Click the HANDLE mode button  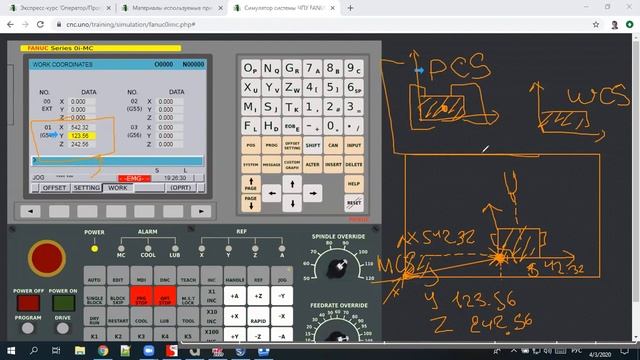(x=235, y=276)
